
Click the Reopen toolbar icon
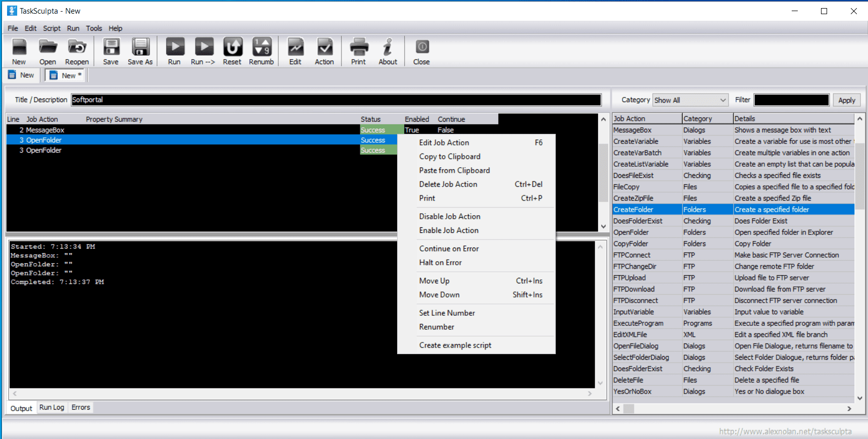(x=77, y=52)
